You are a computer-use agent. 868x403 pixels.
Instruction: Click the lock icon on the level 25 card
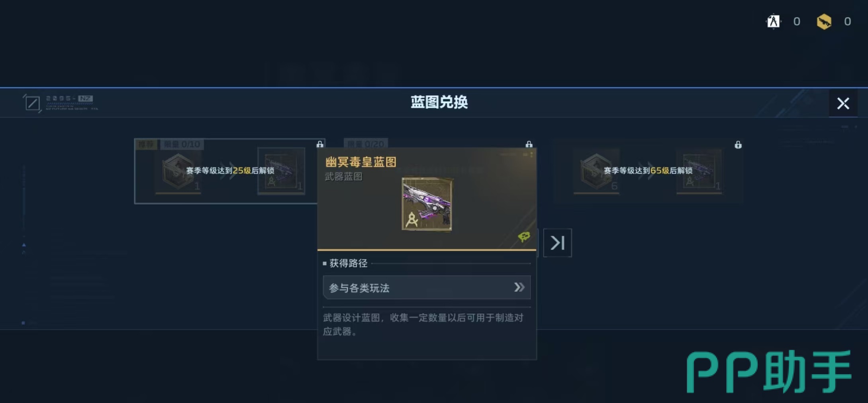320,144
